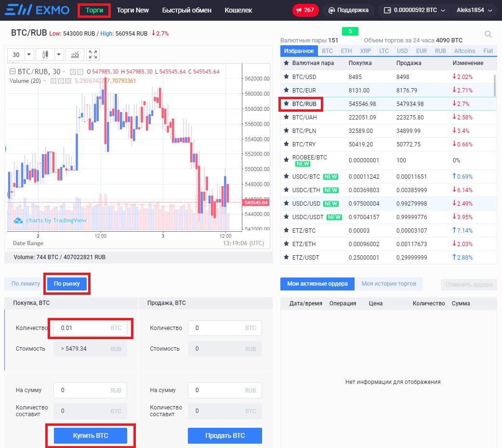Collapse the BTC/RUB chart legend box
Screen dimensions: 502x448
coord(12,71)
